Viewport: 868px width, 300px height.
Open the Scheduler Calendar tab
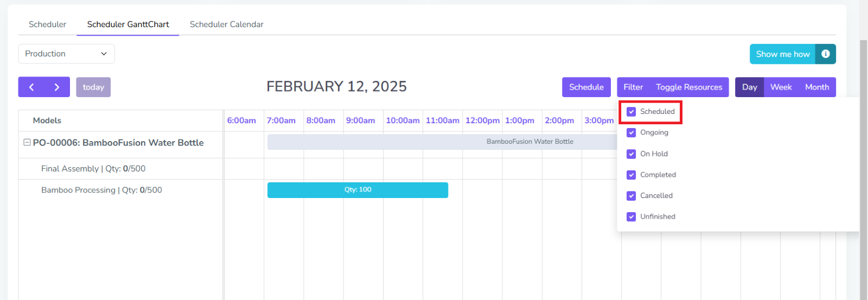click(x=226, y=24)
